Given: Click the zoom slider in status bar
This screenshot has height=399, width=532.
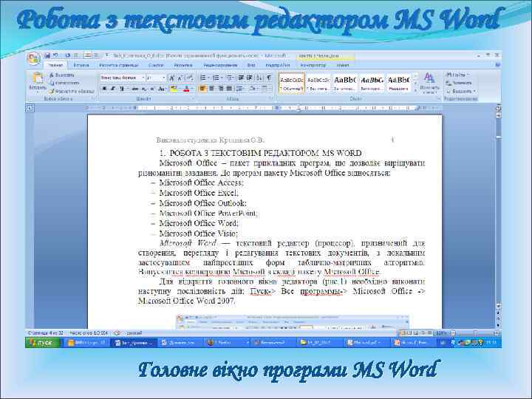Looking at the screenshot, I should tap(474, 333).
